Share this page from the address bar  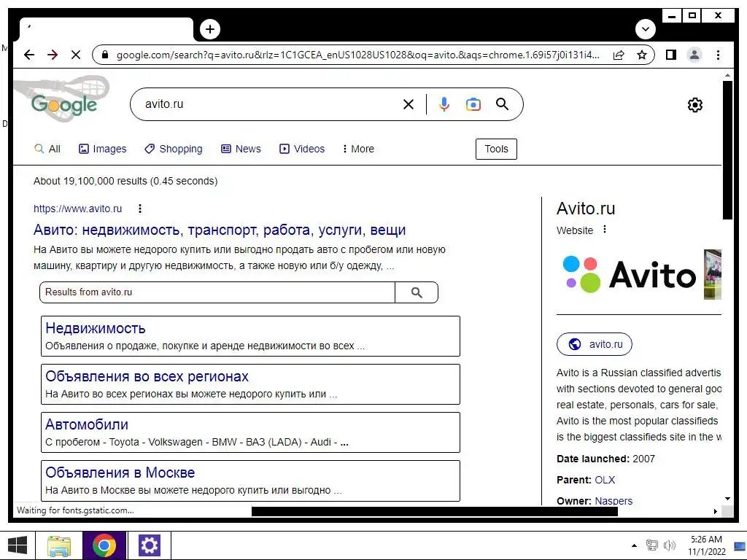coord(619,55)
